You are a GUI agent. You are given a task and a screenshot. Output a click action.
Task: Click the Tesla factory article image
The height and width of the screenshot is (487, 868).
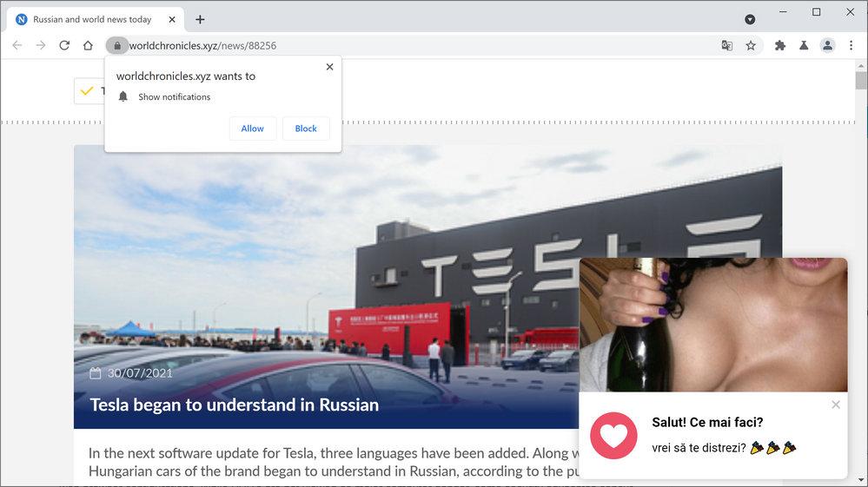[427, 286]
